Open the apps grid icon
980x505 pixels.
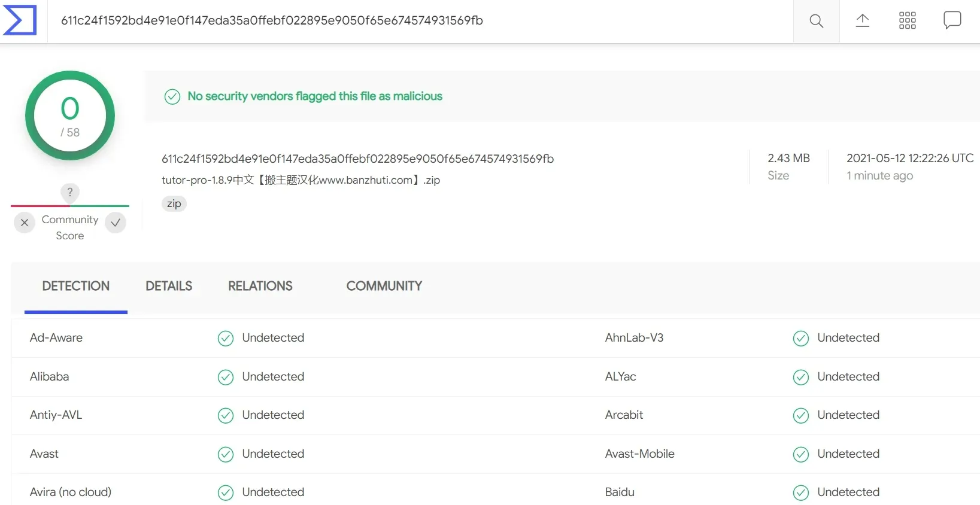[x=908, y=20]
